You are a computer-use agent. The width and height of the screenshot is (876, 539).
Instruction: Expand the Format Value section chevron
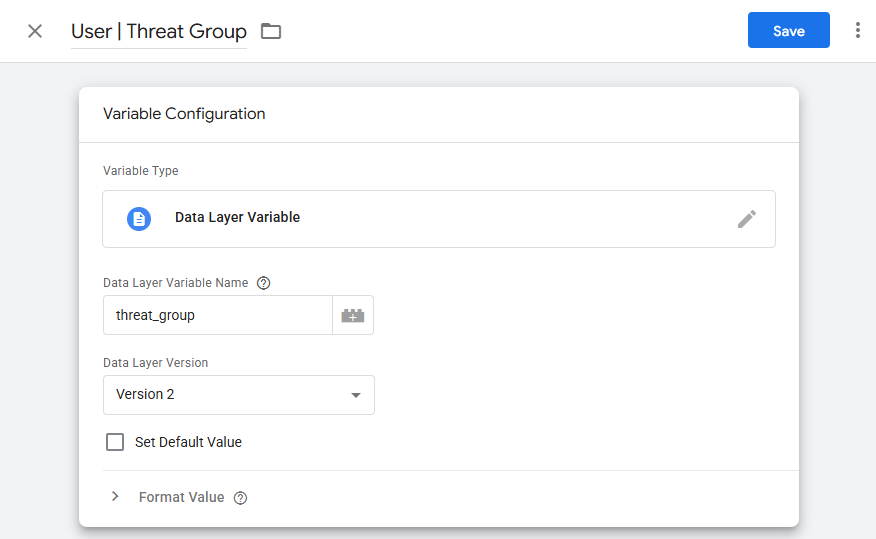(115, 497)
